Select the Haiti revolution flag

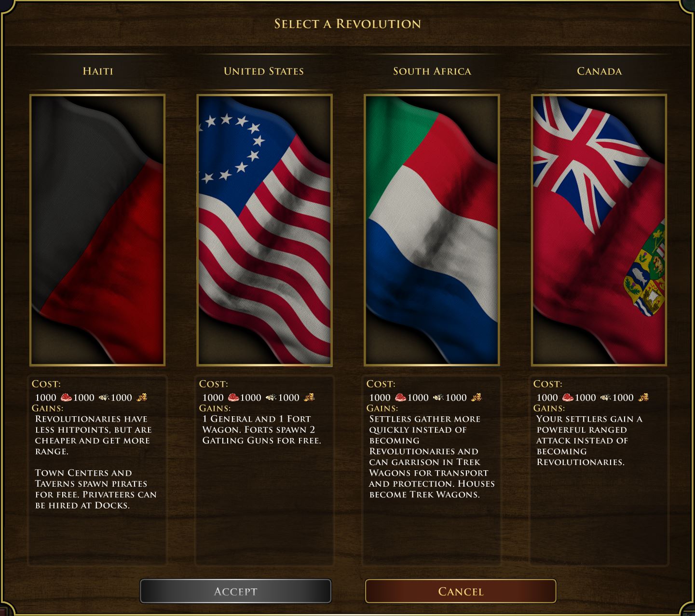click(97, 230)
